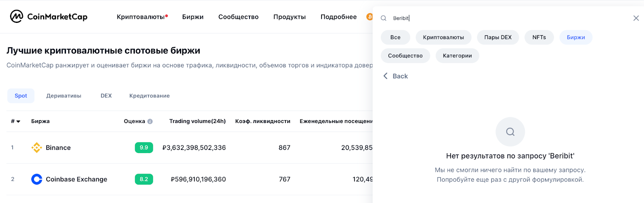Screen dimensions: 644x203
Task: Click the Trading volume(24h) column header
Action: coord(197,121)
